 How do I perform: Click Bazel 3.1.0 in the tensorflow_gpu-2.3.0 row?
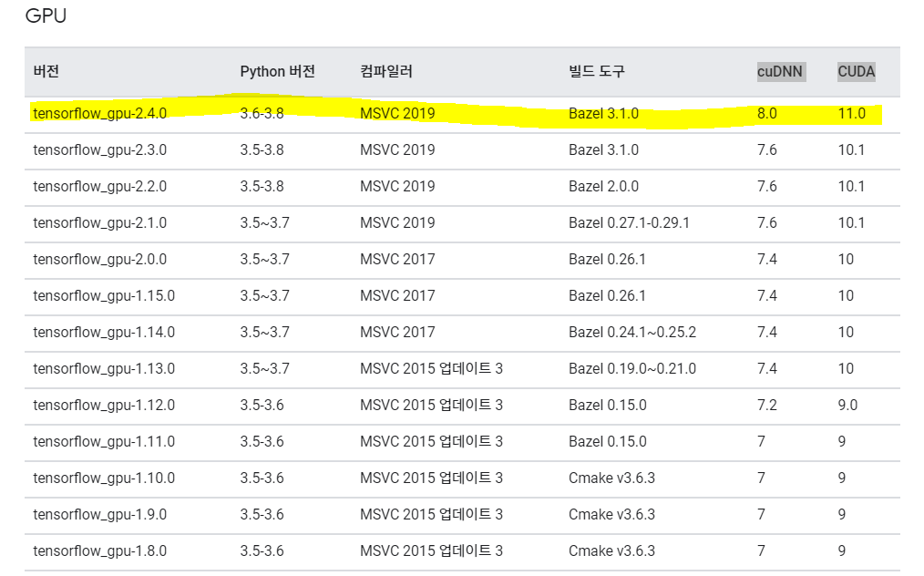tap(603, 149)
